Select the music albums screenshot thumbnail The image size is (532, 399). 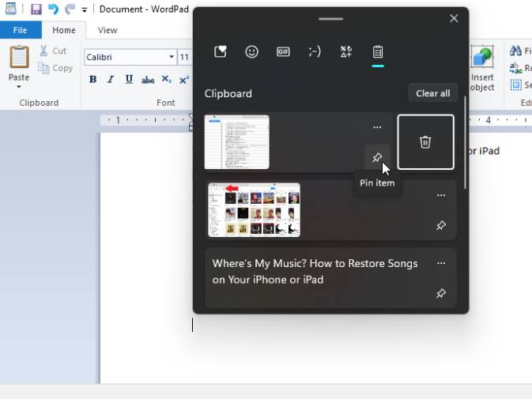coord(254,210)
